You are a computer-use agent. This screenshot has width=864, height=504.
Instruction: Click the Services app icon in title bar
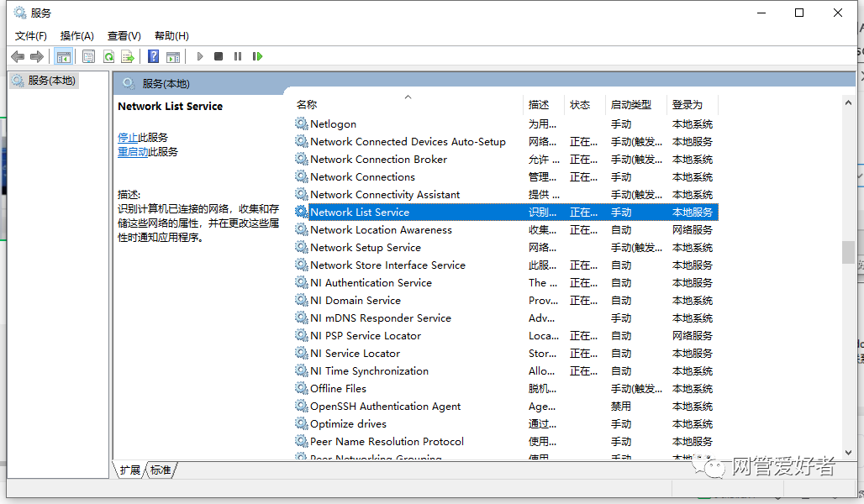[20, 12]
